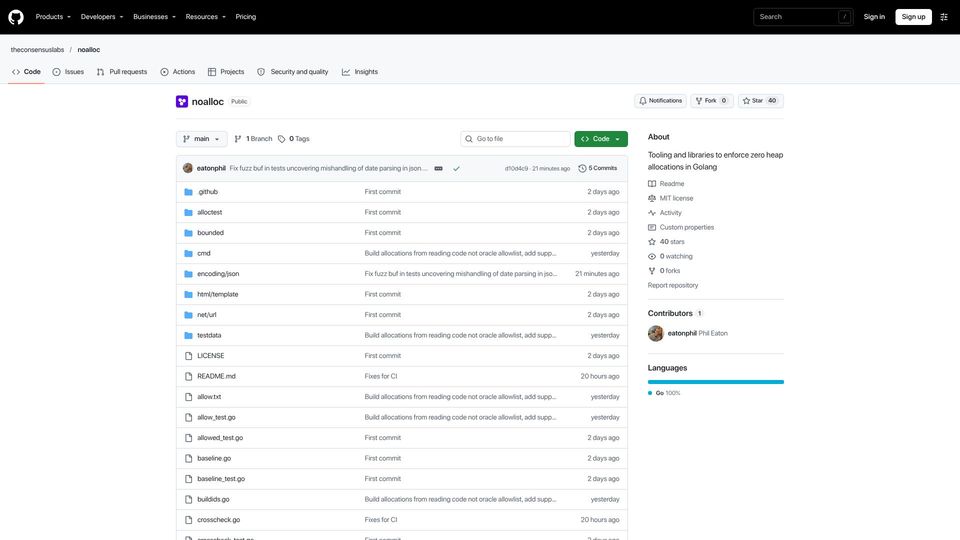This screenshot has height=540, width=960.
Task: Open eatonphil contributor avatar
Action: pyautogui.click(x=656, y=333)
